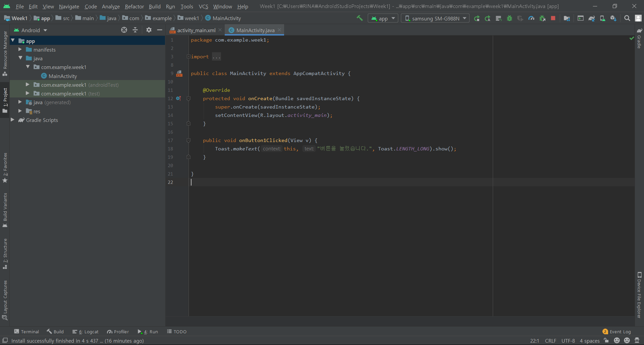Click the Search Everywhere magnifier icon

coord(627,18)
